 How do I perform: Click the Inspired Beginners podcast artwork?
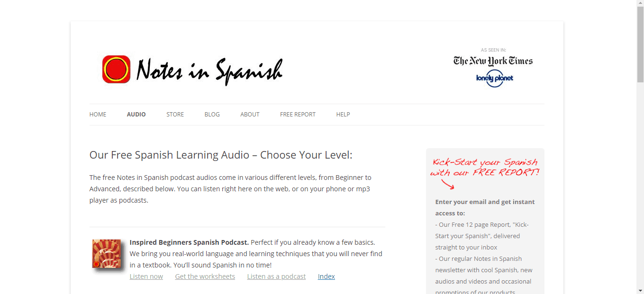(x=106, y=254)
